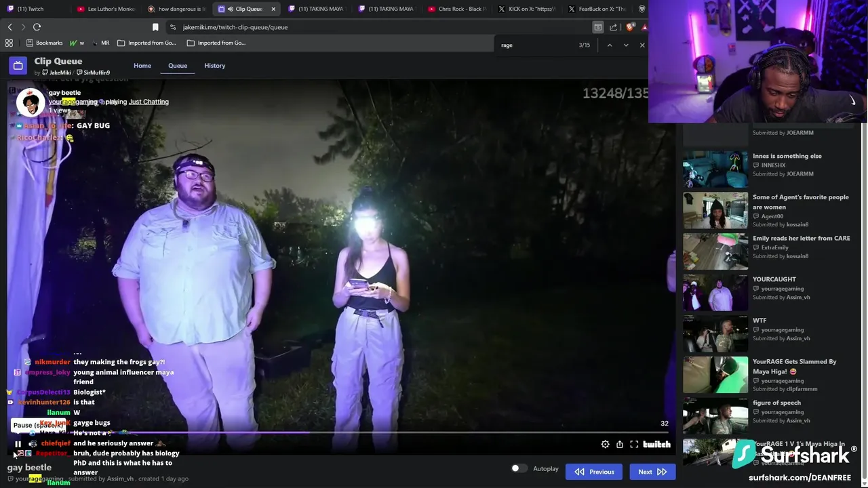Go to the Previous clip
Image resolution: width=868 pixels, height=488 pixels.
point(594,472)
